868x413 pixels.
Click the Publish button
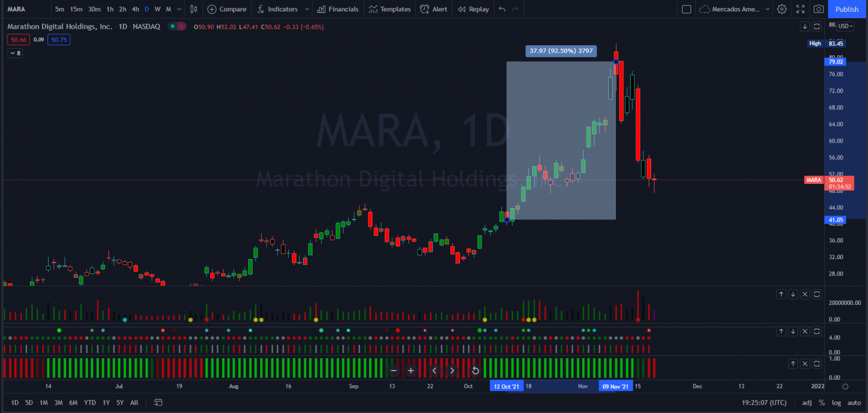click(847, 9)
